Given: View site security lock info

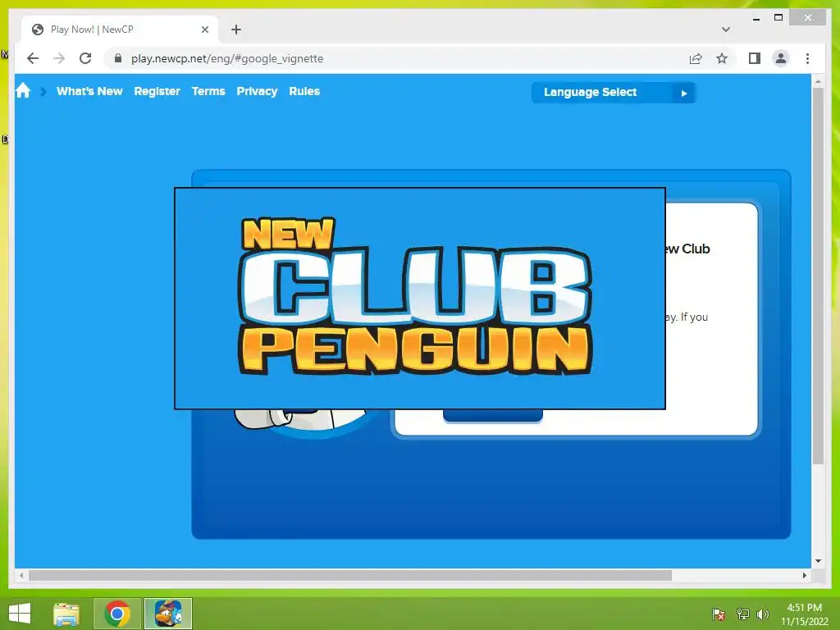Looking at the screenshot, I should point(118,58).
